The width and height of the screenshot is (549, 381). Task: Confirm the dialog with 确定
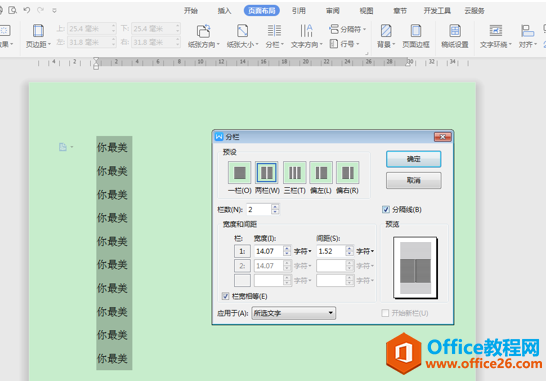[x=414, y=159]
